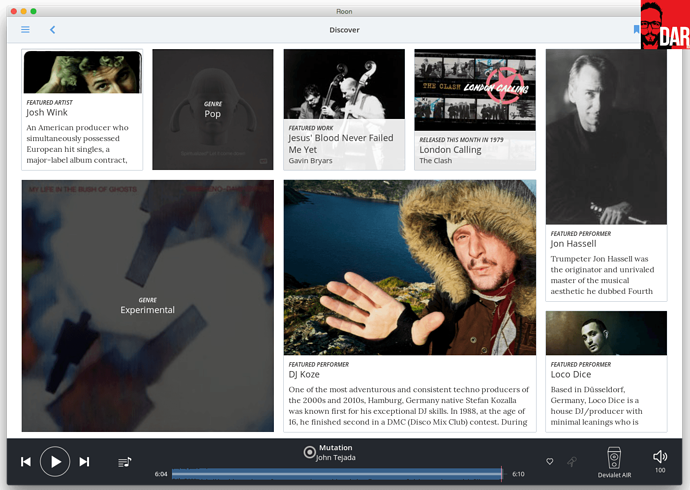Click the Mutation track title
This screenshot has height=490, width=690.
[x=336, y=447]
